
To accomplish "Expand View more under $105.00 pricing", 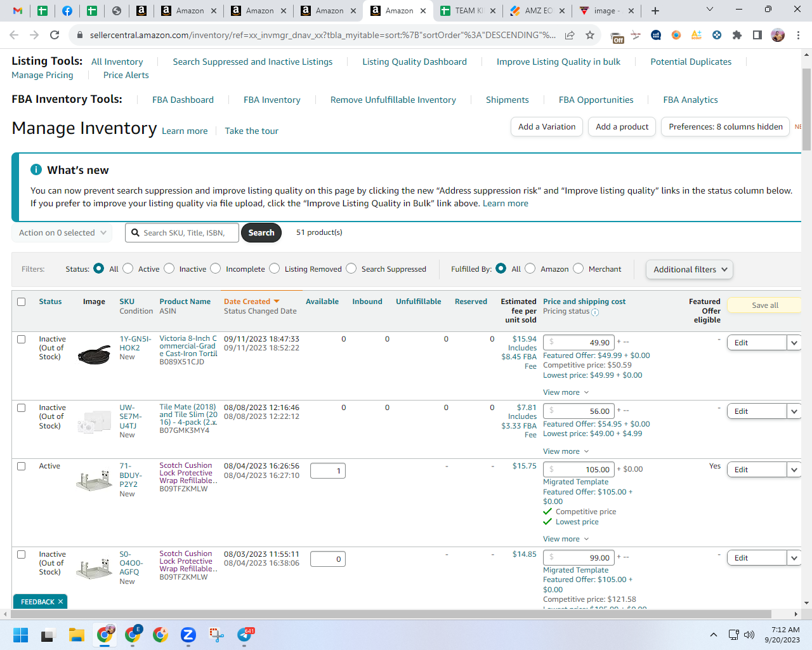I will point(566,539).
